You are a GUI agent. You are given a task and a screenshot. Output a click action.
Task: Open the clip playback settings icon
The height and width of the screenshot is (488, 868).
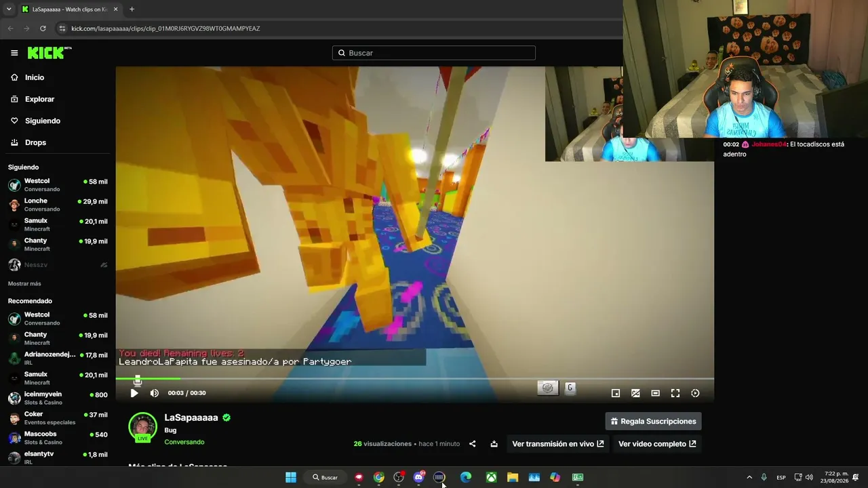(x=695, y=393)
